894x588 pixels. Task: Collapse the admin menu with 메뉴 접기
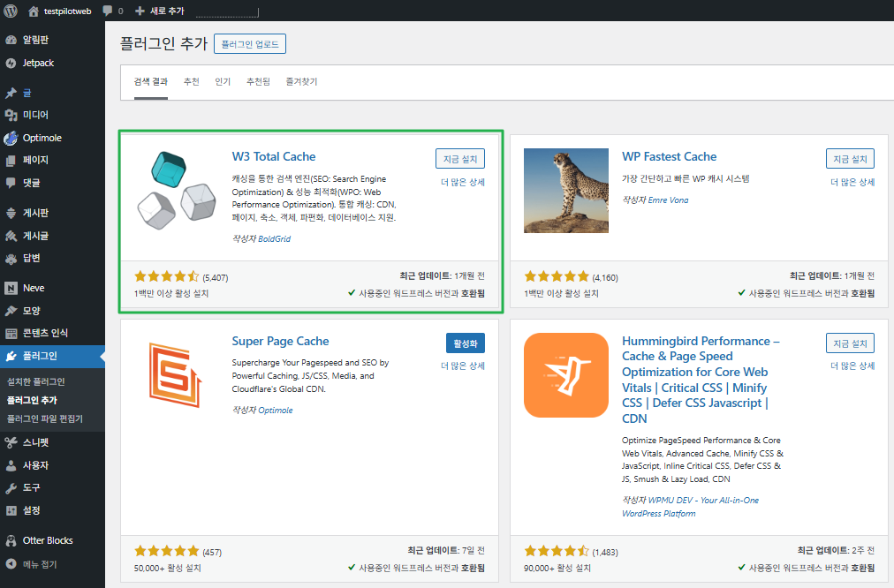pyautogui.click(x=39, y=564)
